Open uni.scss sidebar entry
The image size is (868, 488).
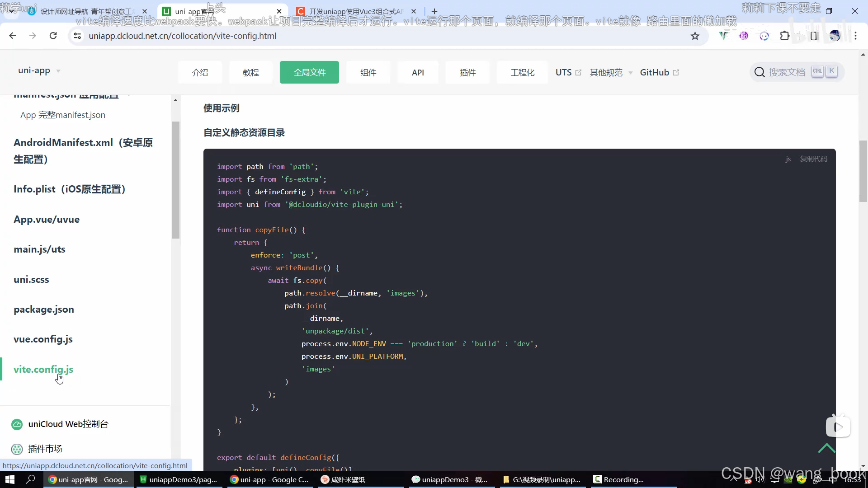pos(31,279)
